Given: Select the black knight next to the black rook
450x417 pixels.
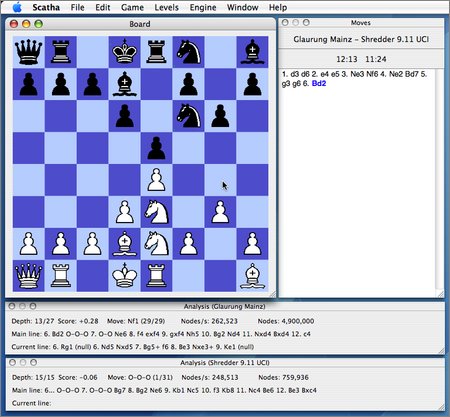Looking at the screenshot, I should [x=189, y=52].
